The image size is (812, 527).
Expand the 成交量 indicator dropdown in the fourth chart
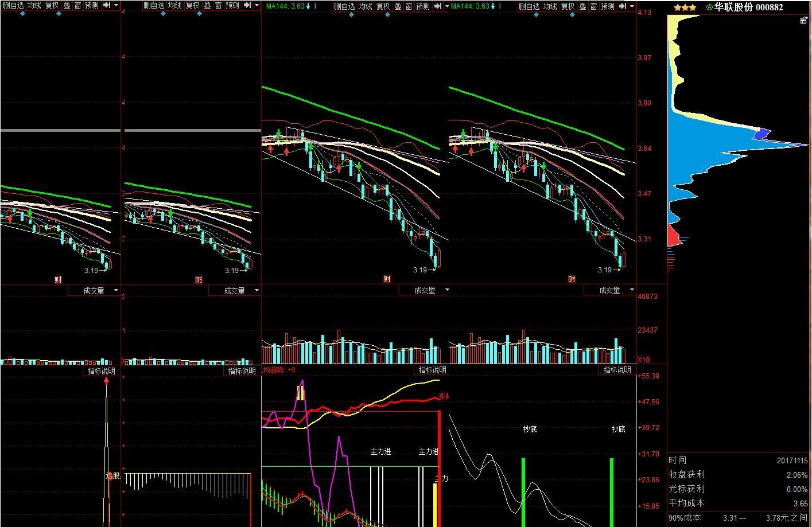(632, 290)
